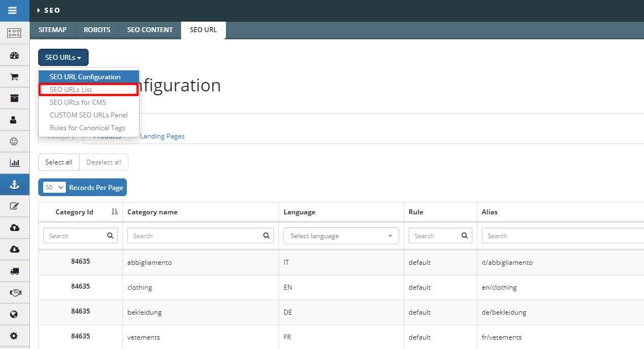
Task: Open the 50 records per page selector
Action: 54,187
